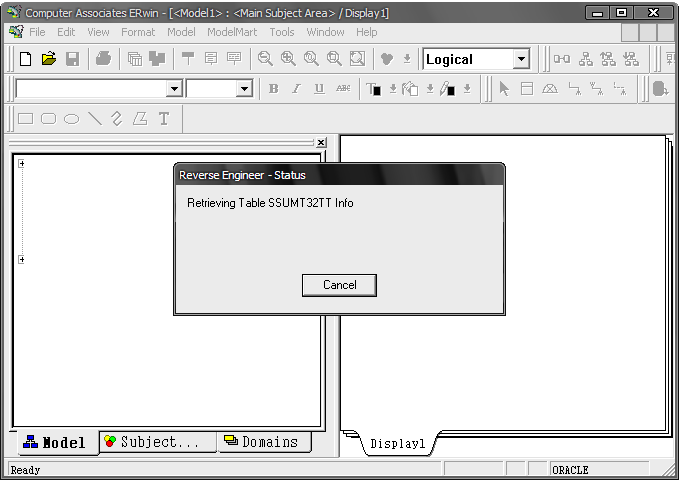Switch to the Subject... tab

(x=158, y=442)
